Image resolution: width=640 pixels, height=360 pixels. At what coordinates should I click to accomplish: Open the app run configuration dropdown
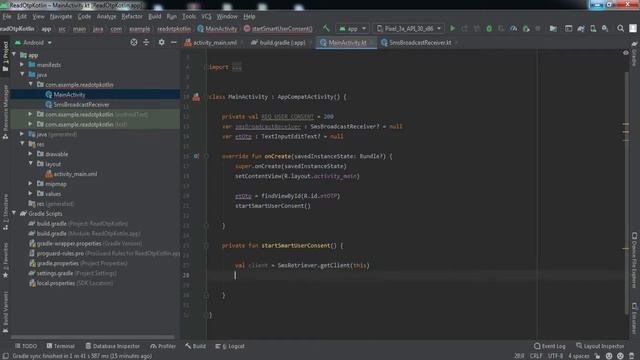pos(352,29)
